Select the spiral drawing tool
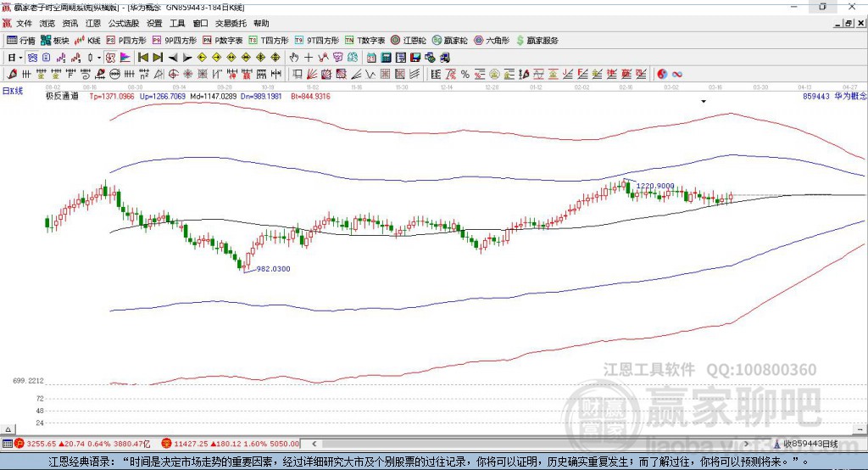This screenshot has height=470, width=868. pyautogui.click(x=86, y=75)
